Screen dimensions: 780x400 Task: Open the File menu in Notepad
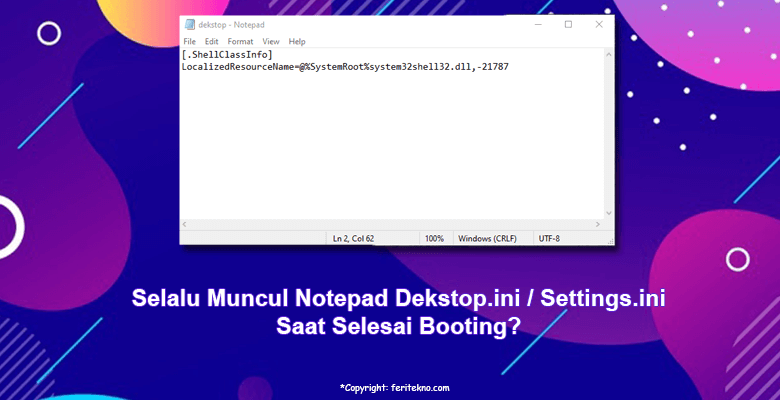tap(189, 41)
